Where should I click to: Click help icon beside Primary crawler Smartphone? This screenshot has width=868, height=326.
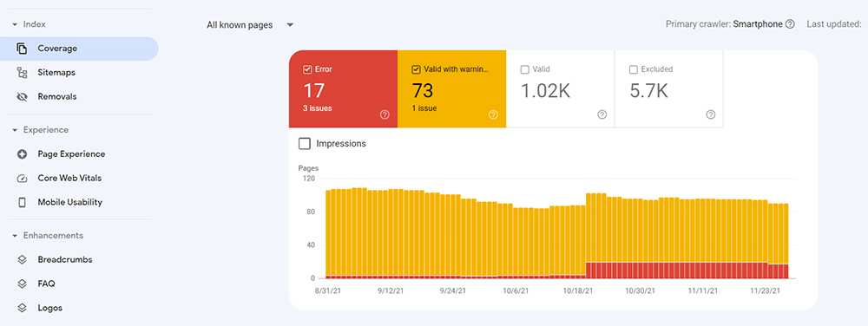[x=790, y=24]
